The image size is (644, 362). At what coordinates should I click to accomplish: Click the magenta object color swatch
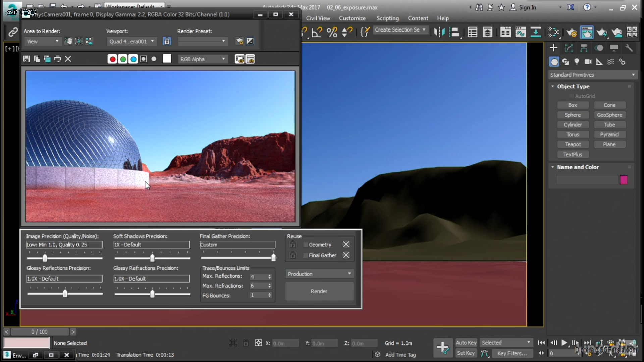click(x=624, y=180)
